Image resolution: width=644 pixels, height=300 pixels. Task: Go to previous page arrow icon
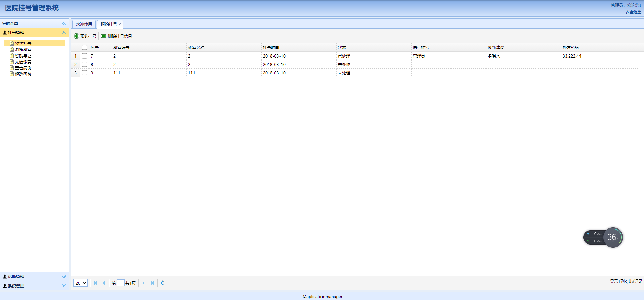pos(104,283)
